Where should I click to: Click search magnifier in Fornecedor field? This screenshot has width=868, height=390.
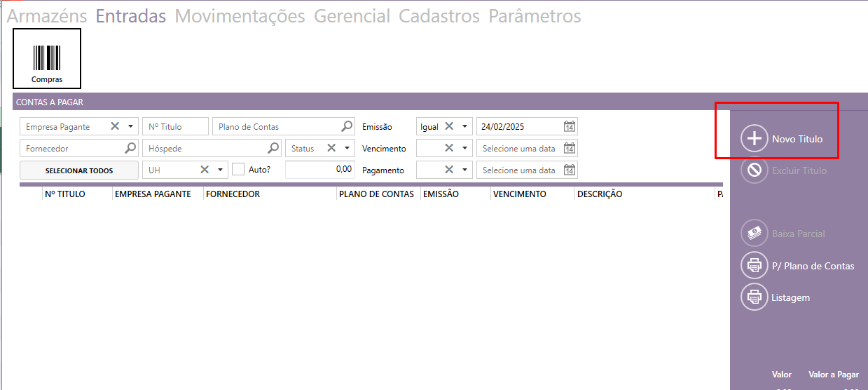click(130, 149)
